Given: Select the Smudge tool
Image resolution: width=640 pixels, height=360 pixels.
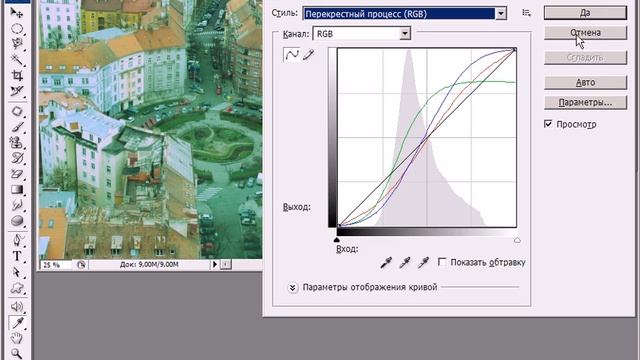Looking at the screenshot, I should coord(17,205).
